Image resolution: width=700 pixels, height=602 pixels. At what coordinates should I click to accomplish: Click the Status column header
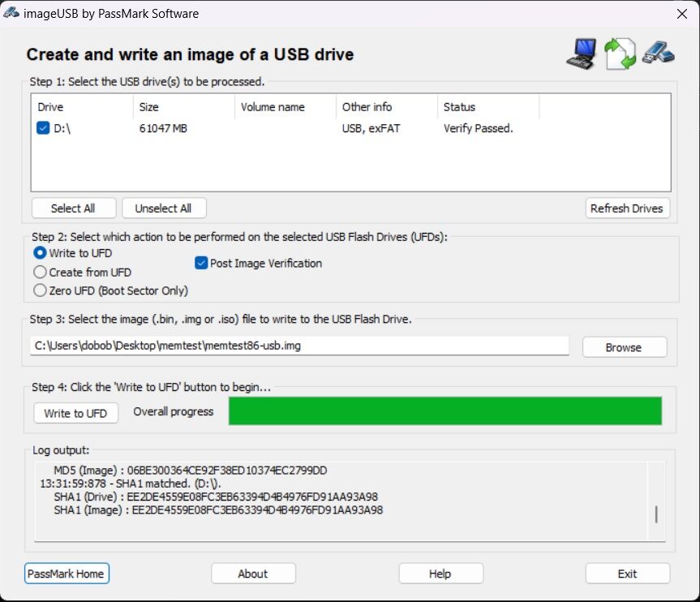click(488, 107)
